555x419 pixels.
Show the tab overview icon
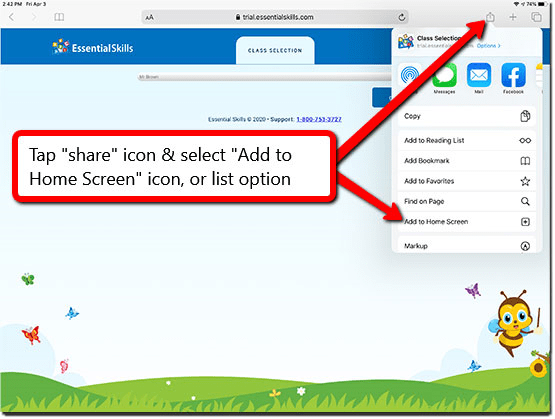[x=536, y=17]
